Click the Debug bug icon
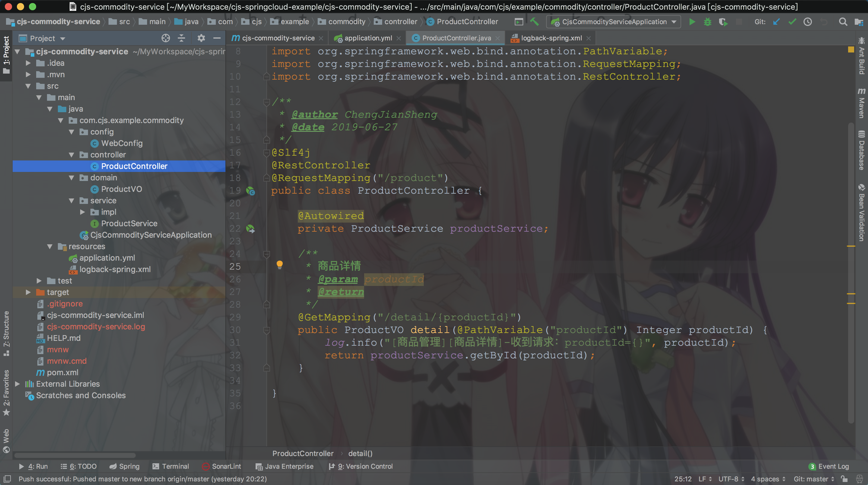Viewport: 868px width, 485px height. 707,22
